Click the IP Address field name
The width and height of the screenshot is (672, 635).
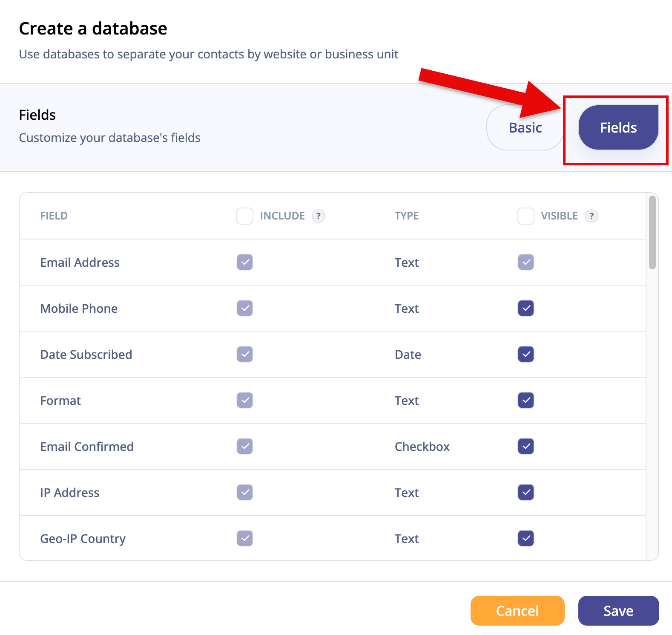point(70,493)
